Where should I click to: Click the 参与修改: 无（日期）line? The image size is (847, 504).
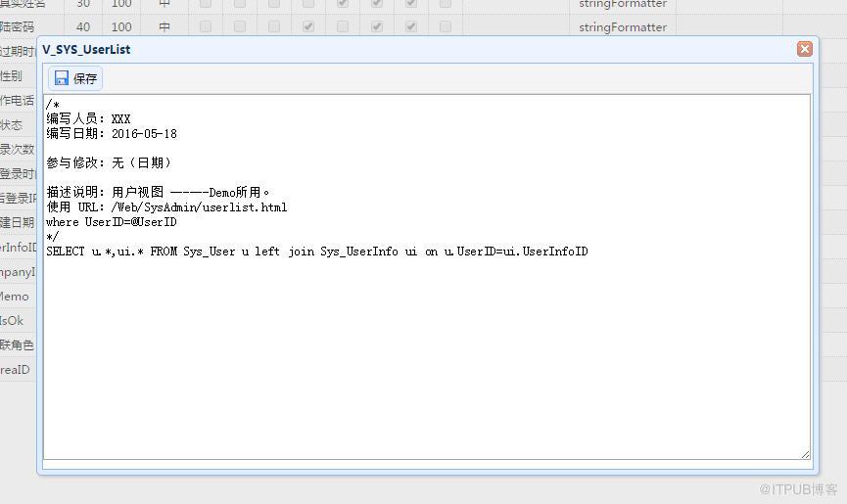coord(109,163)
